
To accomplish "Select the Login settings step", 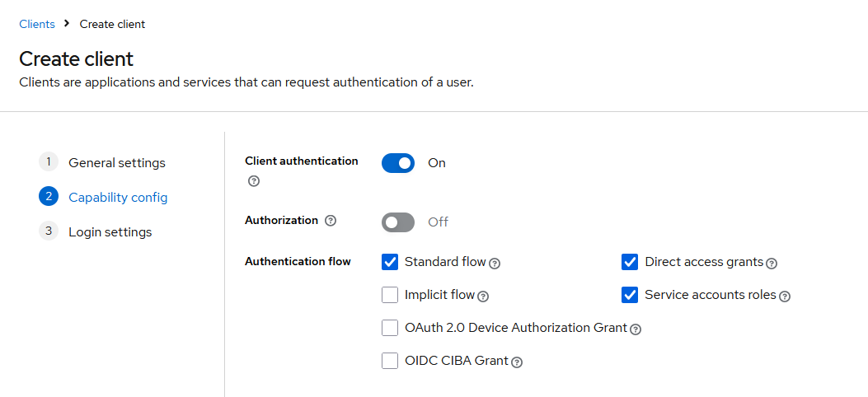I will 96,231.
